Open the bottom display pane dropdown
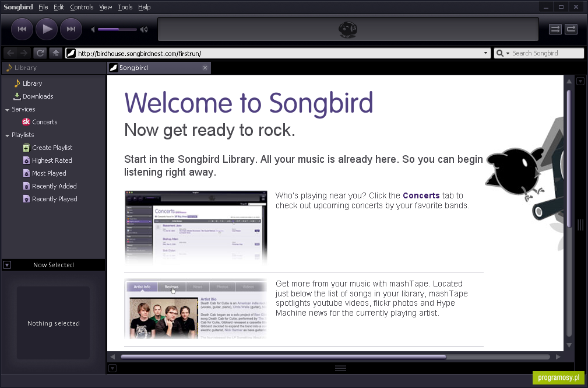588x388 pixels. tap(112, 368)
